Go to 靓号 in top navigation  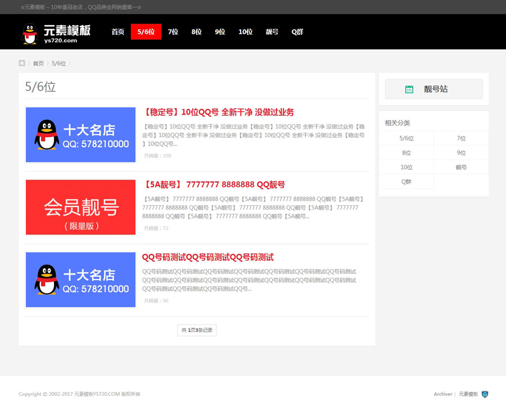[x=272, y=31]
